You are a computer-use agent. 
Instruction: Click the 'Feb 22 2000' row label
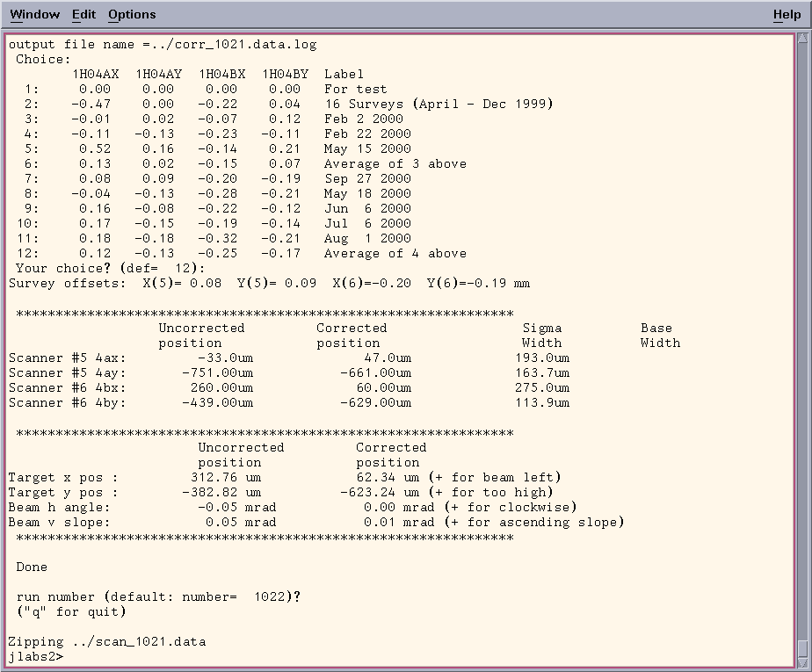(x=367, y=134)
